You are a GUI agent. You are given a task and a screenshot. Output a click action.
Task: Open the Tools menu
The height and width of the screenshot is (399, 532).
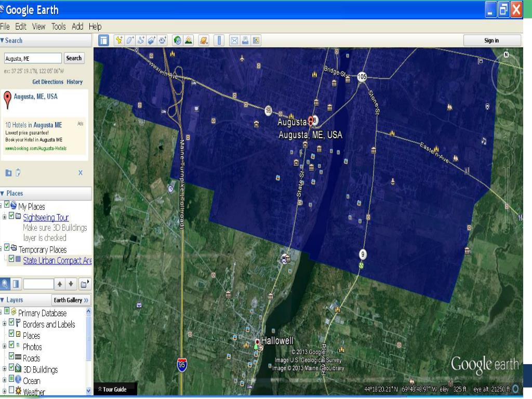pyautogui.click(x=58, y=26)
